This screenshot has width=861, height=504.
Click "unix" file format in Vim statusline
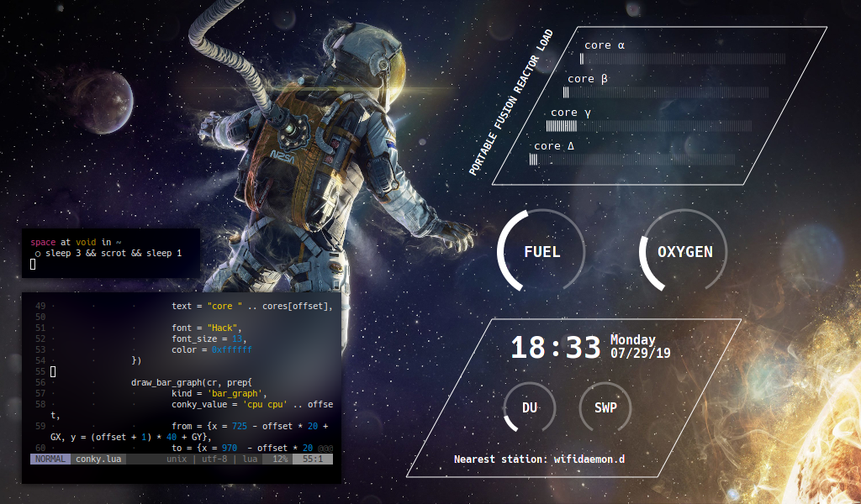[177, 459]
